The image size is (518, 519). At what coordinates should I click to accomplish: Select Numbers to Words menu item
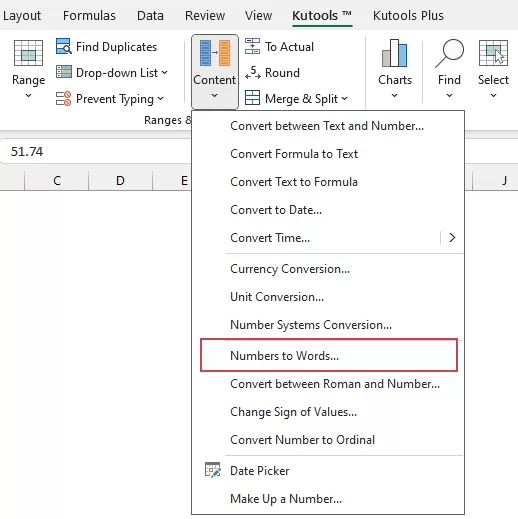329,355
